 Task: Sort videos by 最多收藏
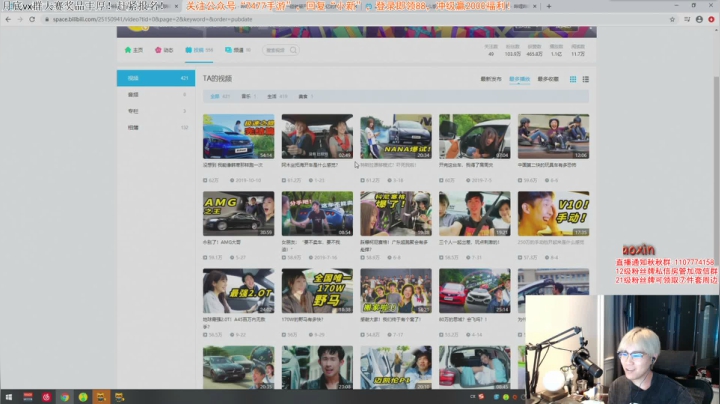pos(548,79)
